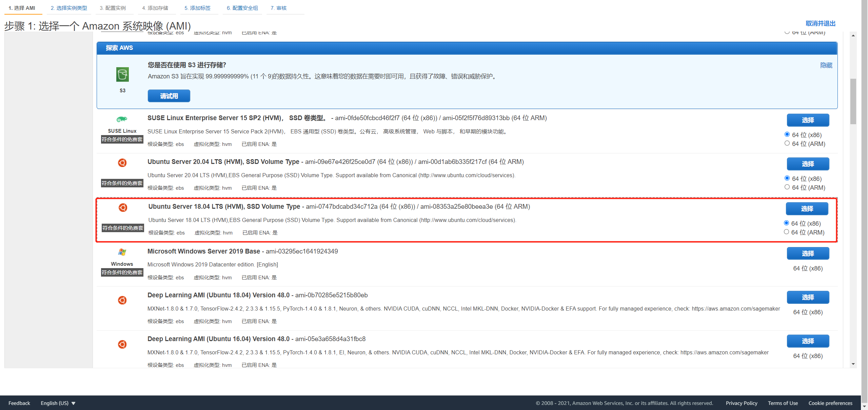Click the S3 bucket icon
The width and height of the screenshot is (868, 410).
[x=122, y=74]
